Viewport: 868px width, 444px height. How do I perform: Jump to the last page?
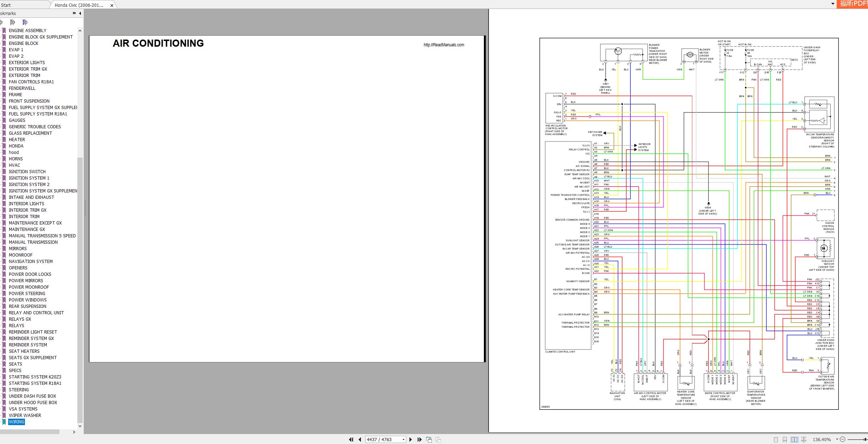click(x=419, y=439)
